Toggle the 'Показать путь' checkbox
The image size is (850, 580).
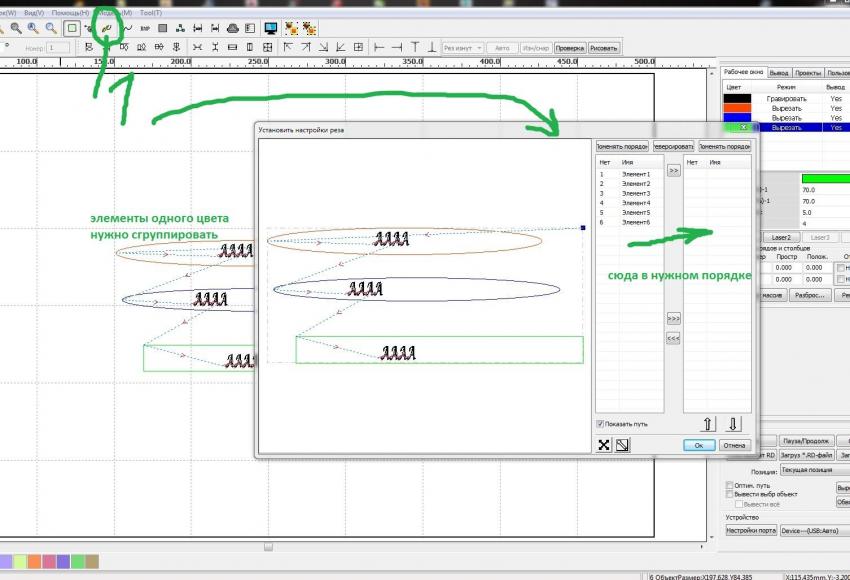click(x=601, y=424)
